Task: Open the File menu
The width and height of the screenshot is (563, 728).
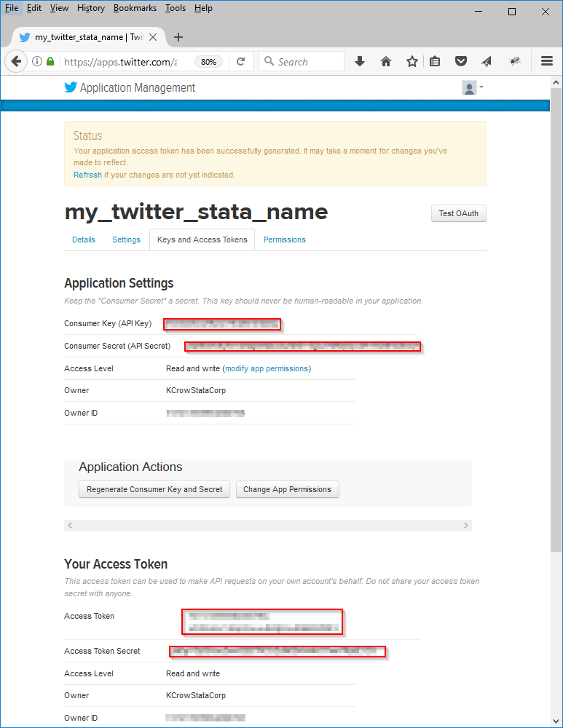Action: coord(12,8)
